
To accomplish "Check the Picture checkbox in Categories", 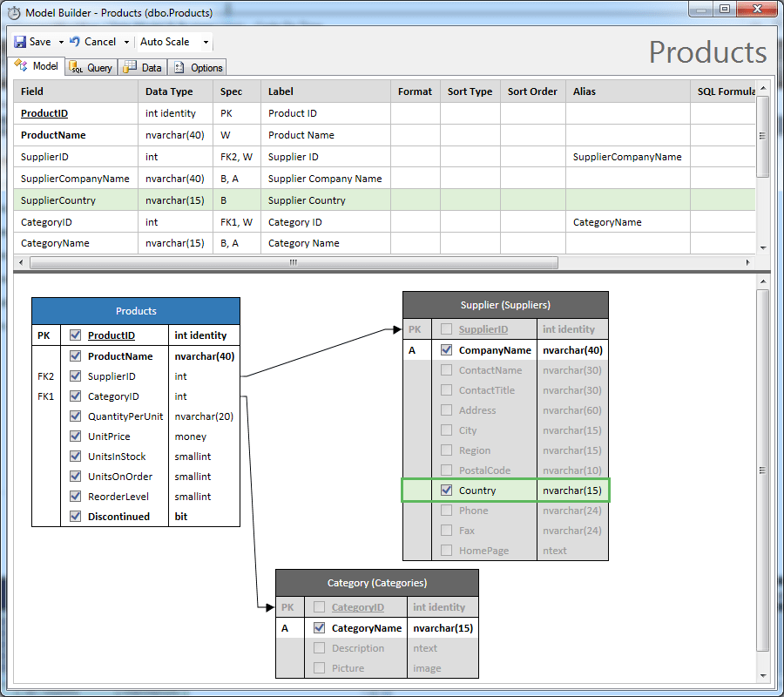I will 319,667.
